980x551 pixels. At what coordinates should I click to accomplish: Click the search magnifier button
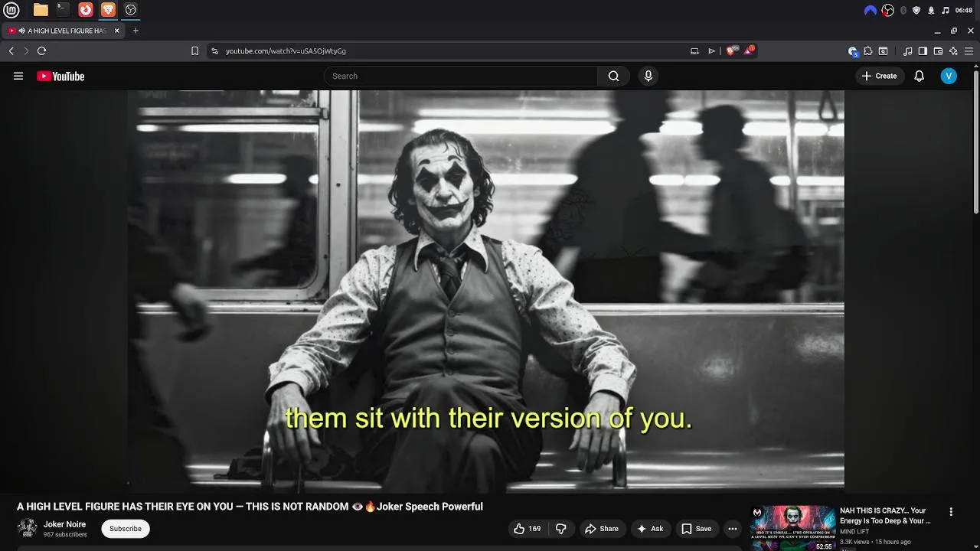point(613,76)
